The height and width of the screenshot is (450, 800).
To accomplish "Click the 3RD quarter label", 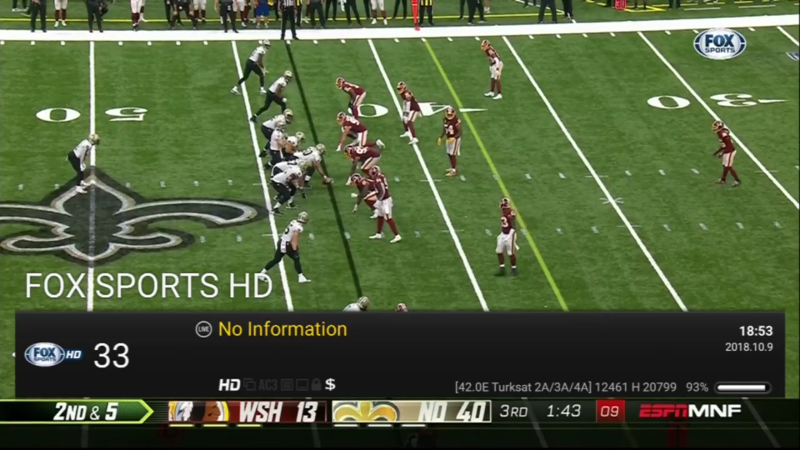I will tap(513, 411).
